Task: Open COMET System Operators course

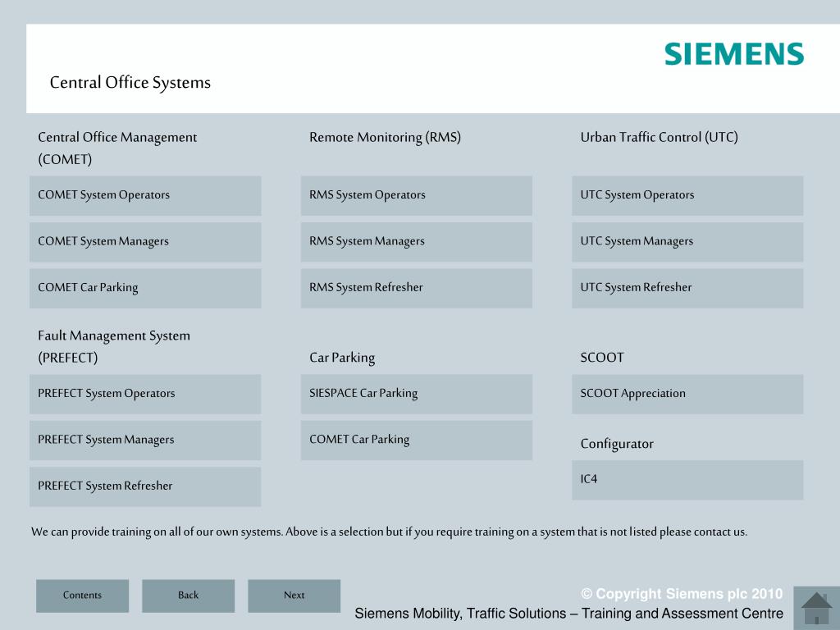Action: (145, 195)
